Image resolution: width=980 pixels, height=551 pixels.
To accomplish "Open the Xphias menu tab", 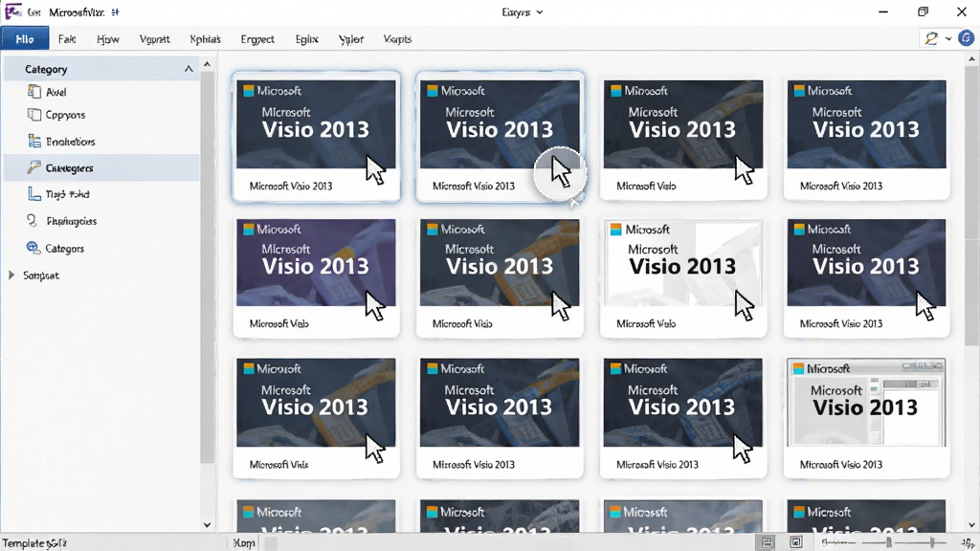I will pos(205,38).
